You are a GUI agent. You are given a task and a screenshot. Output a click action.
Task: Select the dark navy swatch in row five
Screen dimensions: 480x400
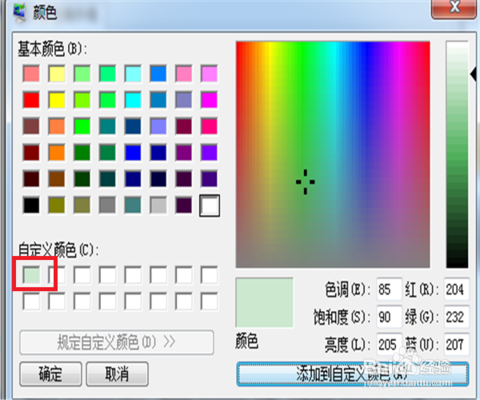tap(158, 179)
